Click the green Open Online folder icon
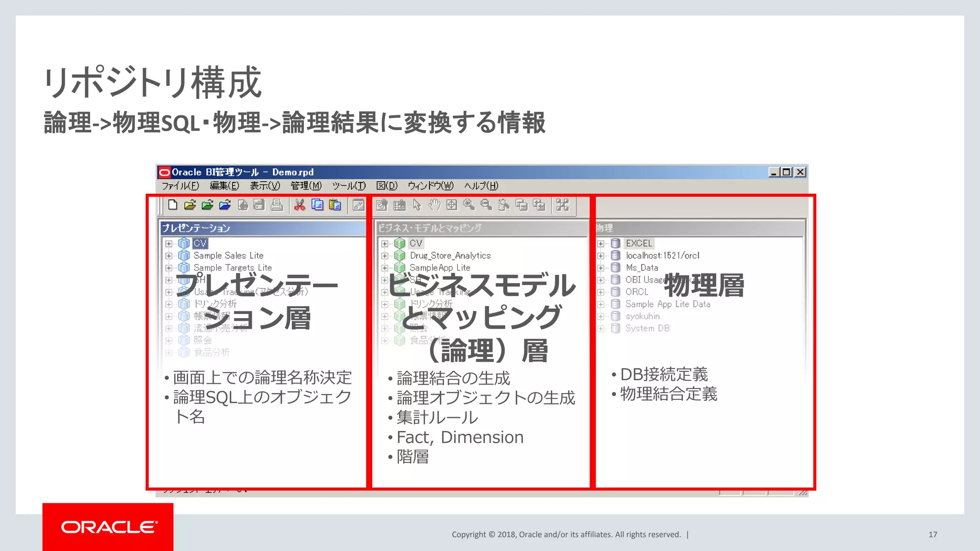Image resolution: width=980 pixels, height=551 pixels. pyautogui.click(x=207, y=205)
